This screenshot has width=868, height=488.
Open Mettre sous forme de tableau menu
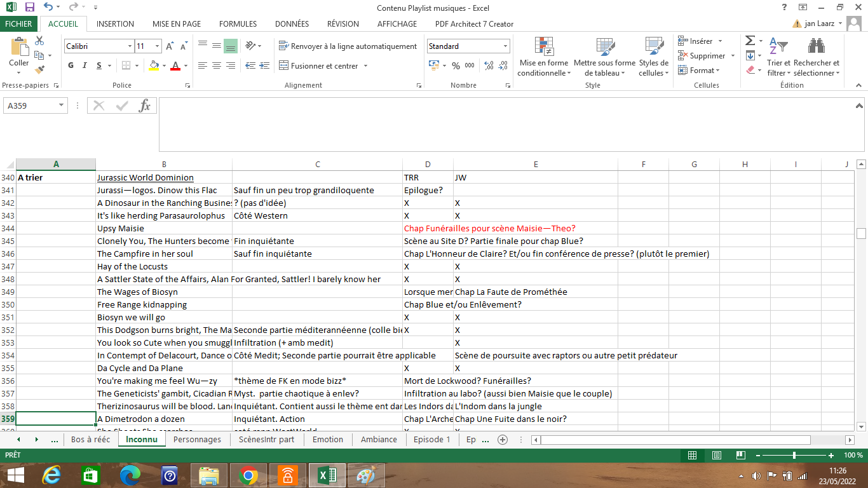(x=604, y=57)
